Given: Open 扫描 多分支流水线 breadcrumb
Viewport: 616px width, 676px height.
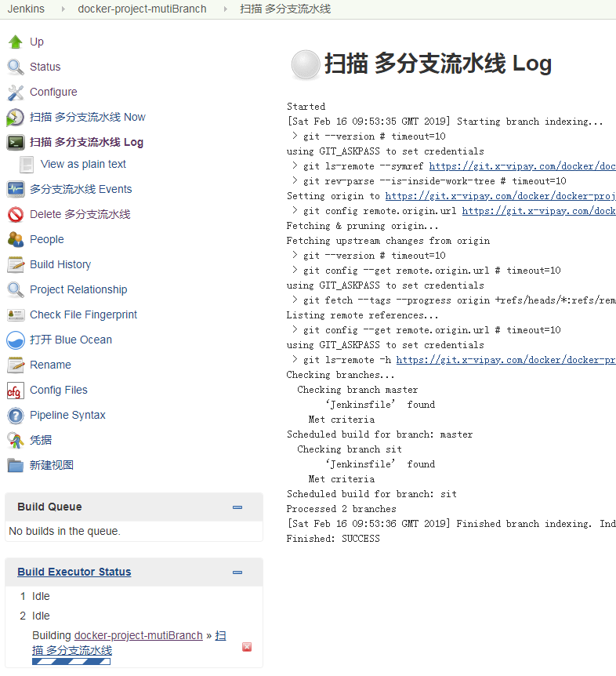Looking at the screenshot, I should pyautogui.click(x=285, y=9).
